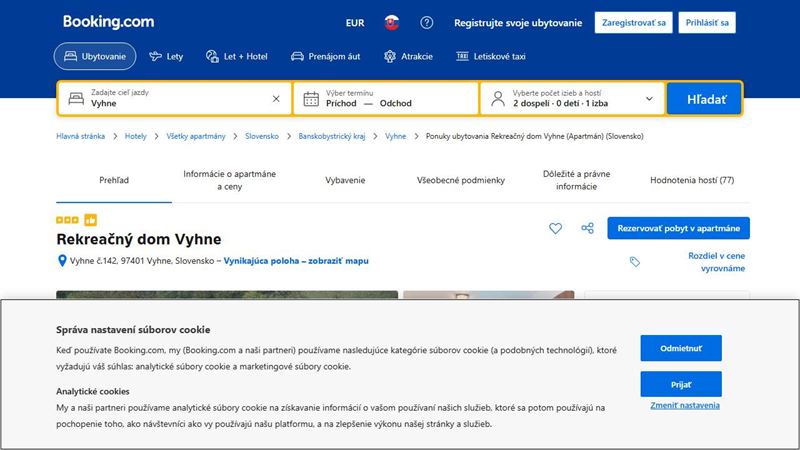The height and width of the screenshot is (450, 800).
Task: Switch to Dôležité a právne informácie tab
Action: 577,180
